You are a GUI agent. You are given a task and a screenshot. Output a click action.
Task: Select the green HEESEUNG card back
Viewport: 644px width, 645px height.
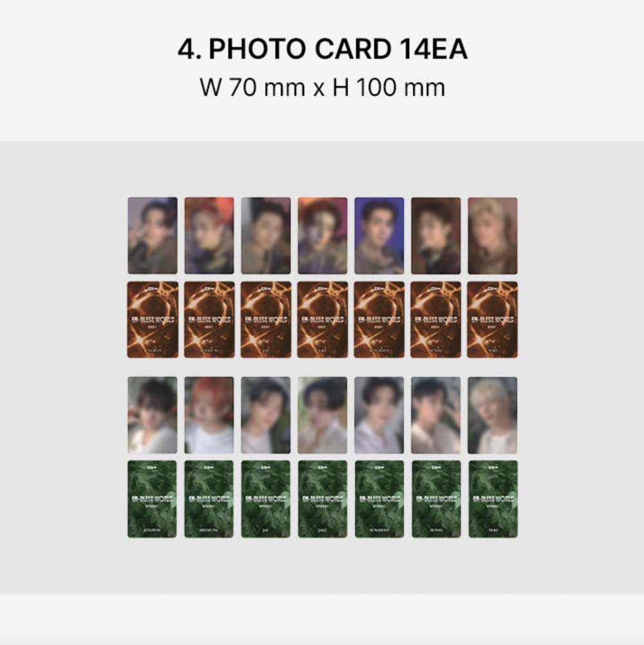pyautogui.click(x=209, y=499)
